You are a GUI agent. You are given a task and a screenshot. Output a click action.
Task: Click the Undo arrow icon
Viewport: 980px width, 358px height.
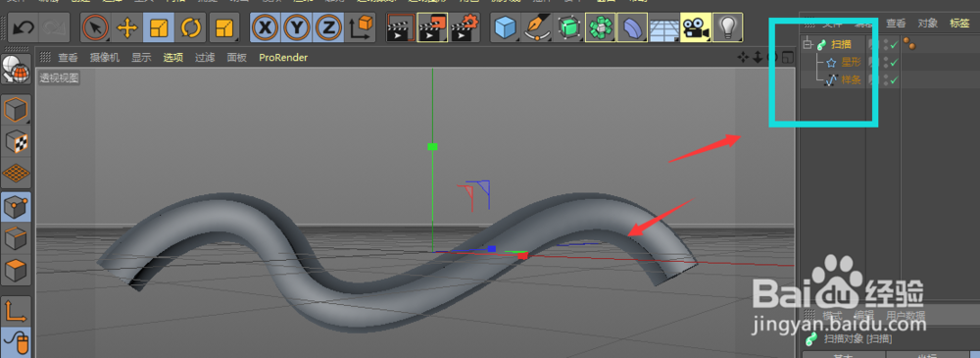coord(24,26)
